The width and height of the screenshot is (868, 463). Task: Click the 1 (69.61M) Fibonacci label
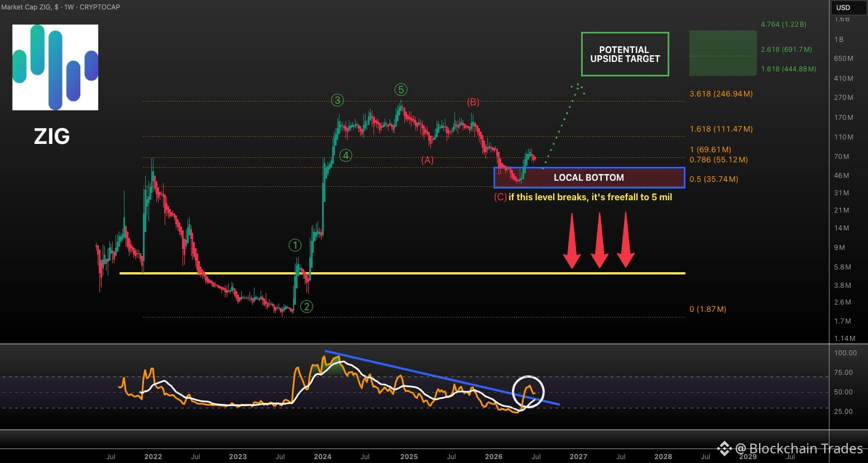711,149
